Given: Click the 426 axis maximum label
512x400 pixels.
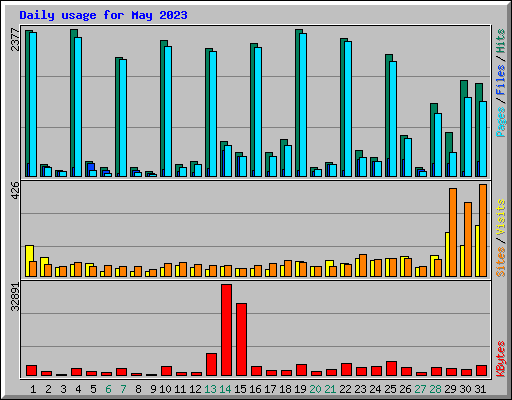Looking at the screenshot, I should pos(15,190).
